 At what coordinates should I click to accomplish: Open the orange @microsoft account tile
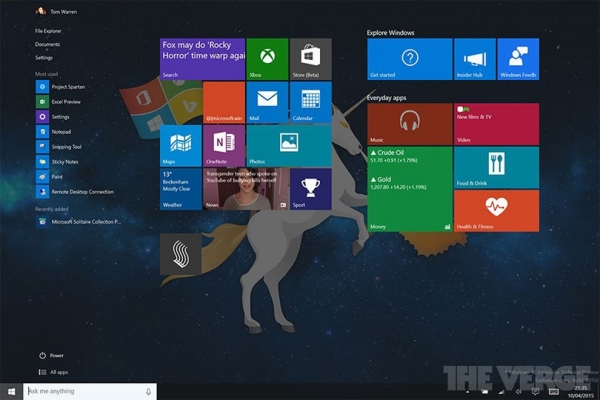tap(224, 102)
